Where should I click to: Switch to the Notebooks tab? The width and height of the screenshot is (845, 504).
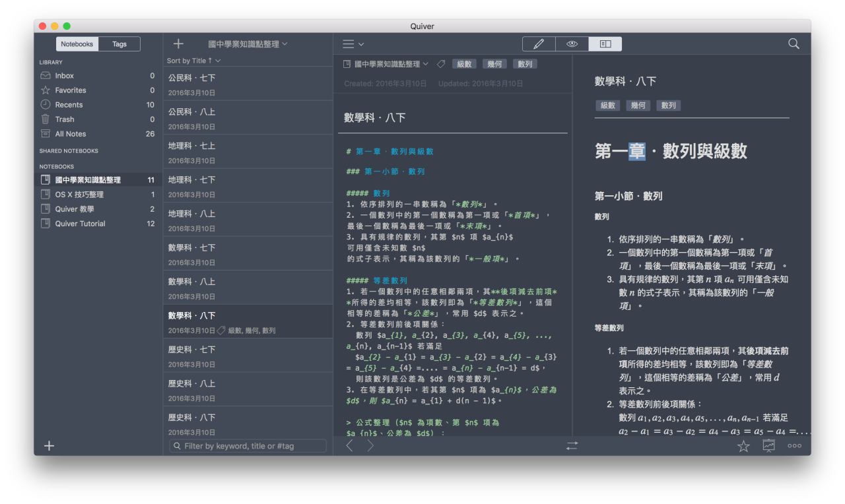coord(77,44)
